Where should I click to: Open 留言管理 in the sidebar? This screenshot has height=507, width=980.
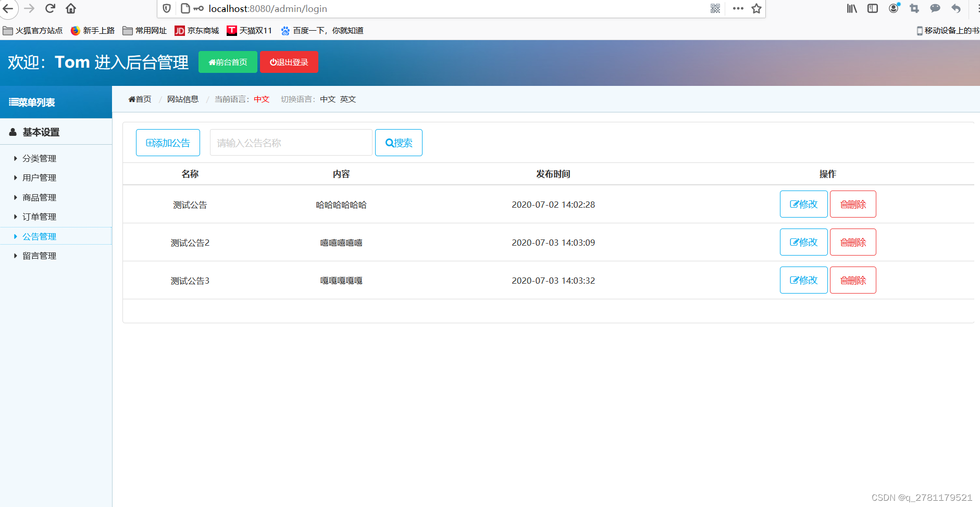39,256
